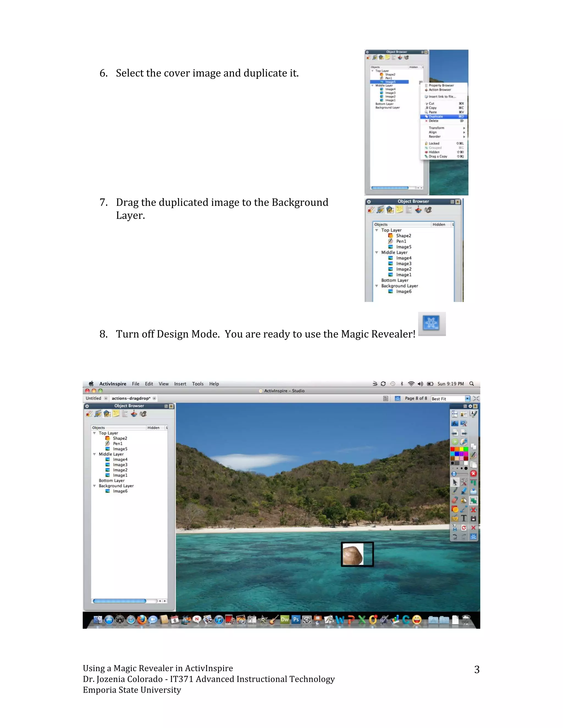Viewport: 563px width, 728px height.
Task: Click Image6 in bottom Object Browser tree
Action: coord(120,491)
